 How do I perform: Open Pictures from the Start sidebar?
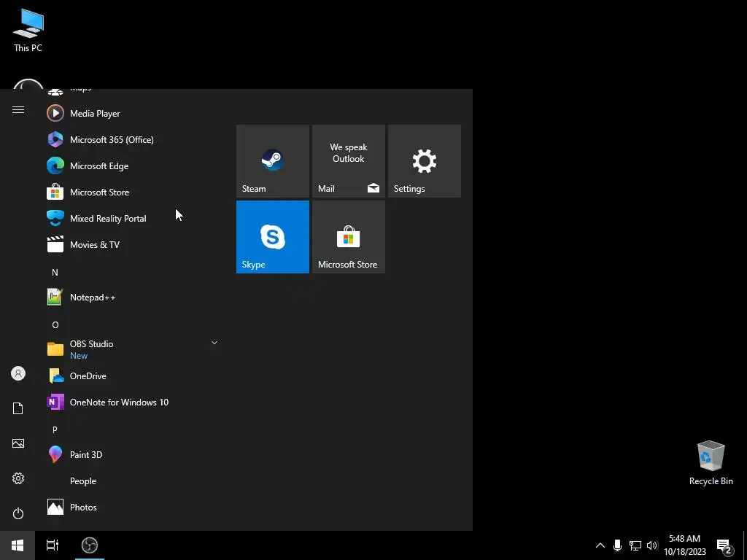[18, 443]
